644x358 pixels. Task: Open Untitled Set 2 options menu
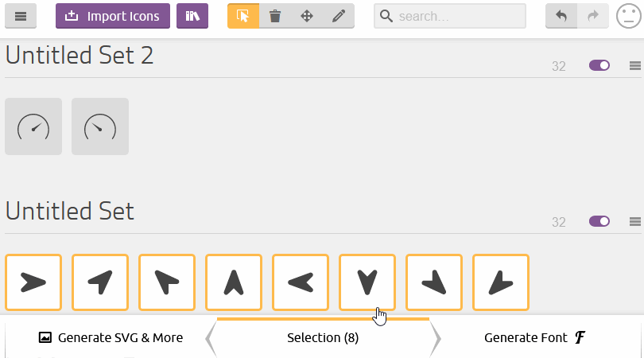pyautogui.click(x=635, y=65)
